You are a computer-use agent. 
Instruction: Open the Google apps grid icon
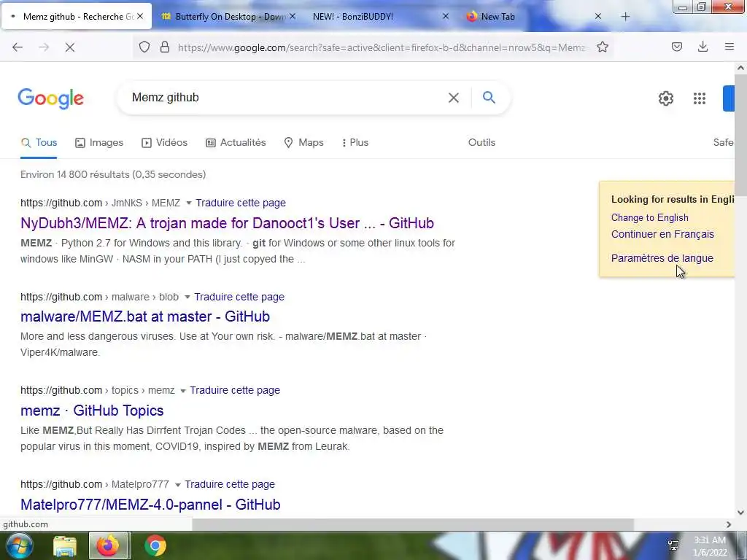coord(700,98)
